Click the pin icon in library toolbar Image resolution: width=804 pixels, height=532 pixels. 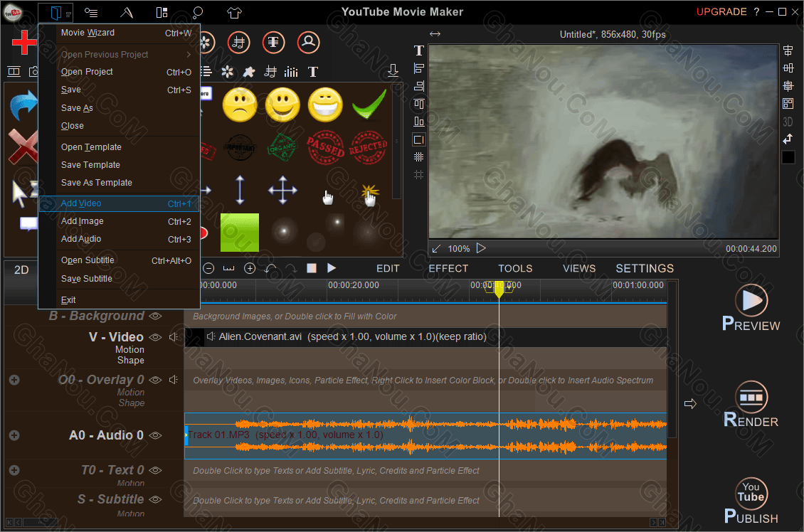[249, 72]
